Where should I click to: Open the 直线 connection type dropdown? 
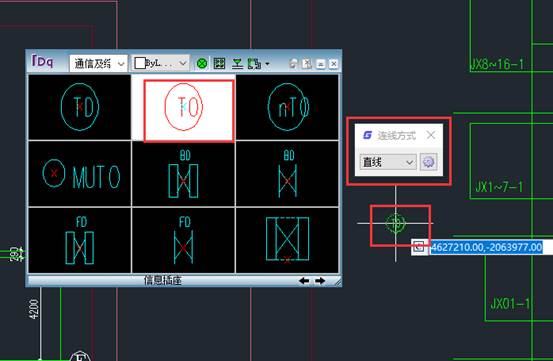388,162
